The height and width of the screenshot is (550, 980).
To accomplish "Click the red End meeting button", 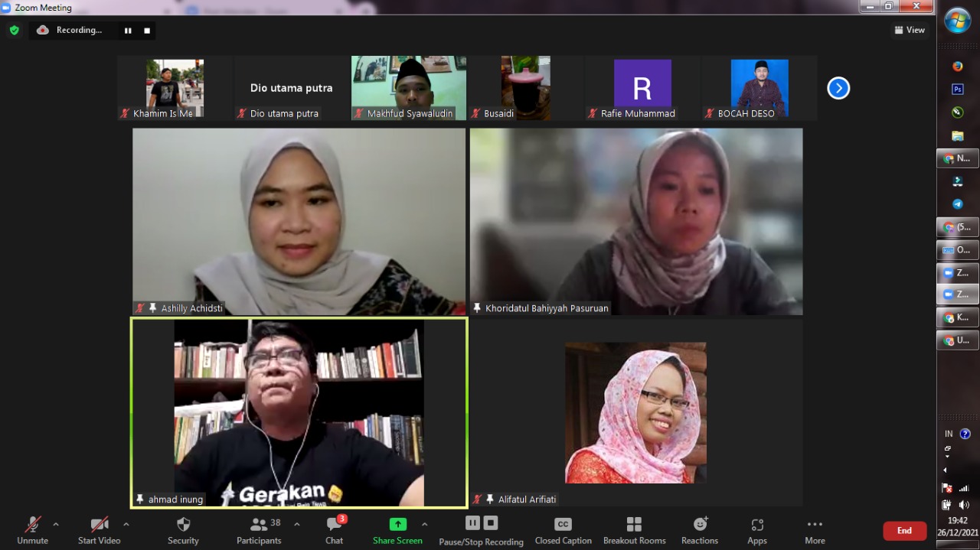I will click(x=904, y=530).
